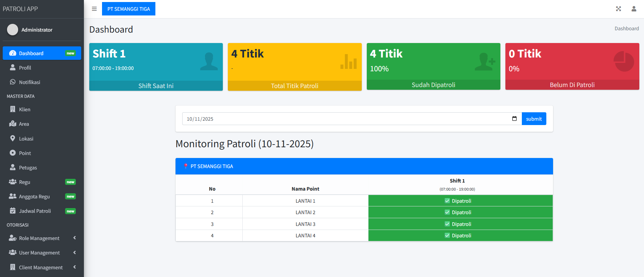This screenshot has width=644, height=277.
Task: Click the Lokasi map pin icon
Action: pyautogui.click(x=13, y=138)
